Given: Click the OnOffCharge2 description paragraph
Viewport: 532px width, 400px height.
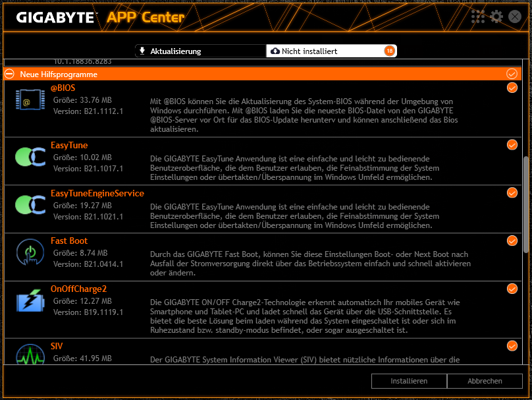Looking at the screenshot, I should pyautogui.click(x=305, y=316).
